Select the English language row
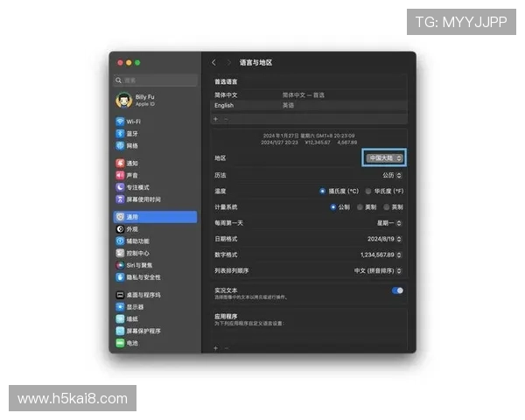The width and height of the screenshot is (525, 420). click(309, 105)
